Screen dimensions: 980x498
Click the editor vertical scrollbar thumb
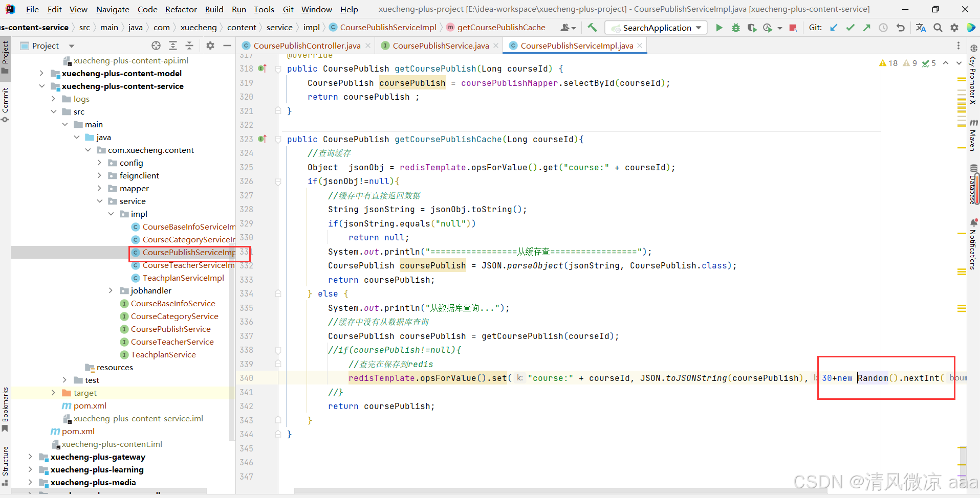click(963, 463)
